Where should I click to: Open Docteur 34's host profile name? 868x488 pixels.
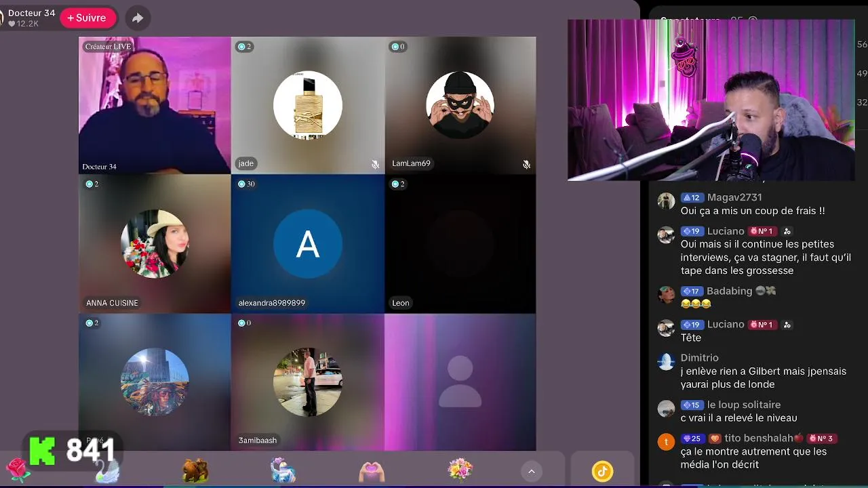(31, 13)
